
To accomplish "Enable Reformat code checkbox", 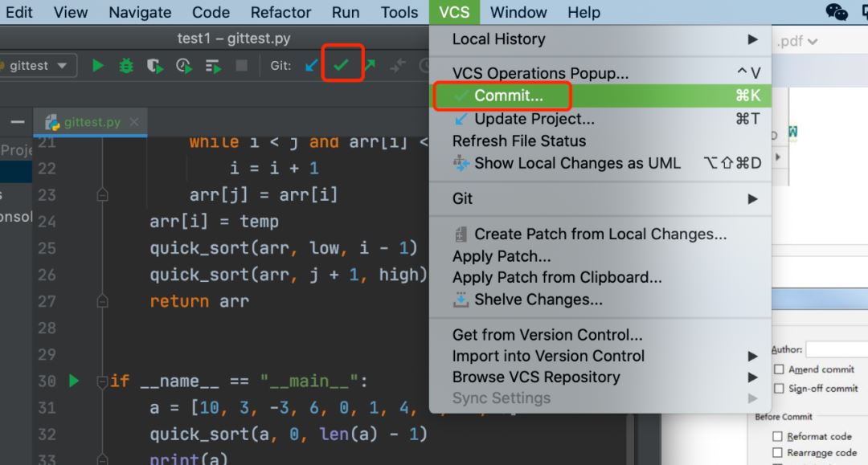I will pyautogui.click(x=777, y=436).
